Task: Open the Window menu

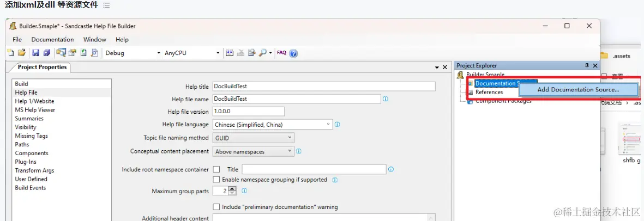Action: (x=95, y=39)
